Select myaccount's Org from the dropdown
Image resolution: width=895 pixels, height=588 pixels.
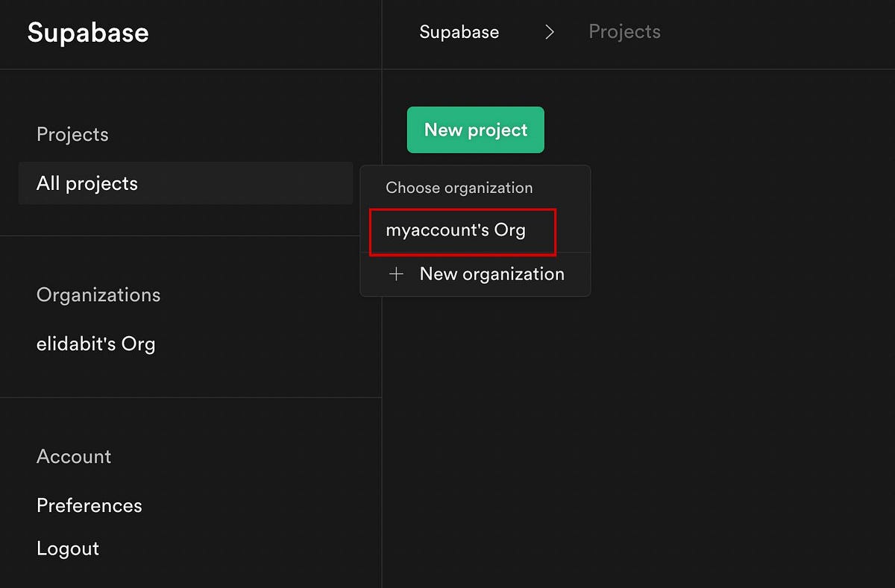pyautogui.click(x=456, y=230)
